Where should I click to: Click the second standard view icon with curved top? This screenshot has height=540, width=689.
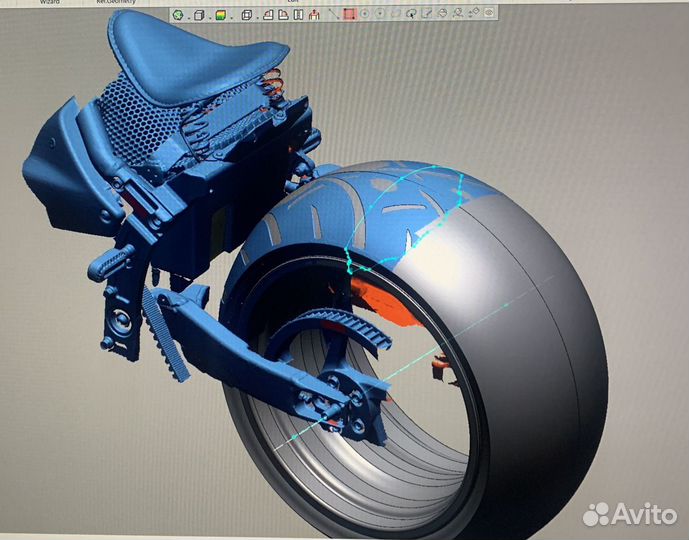283,15
